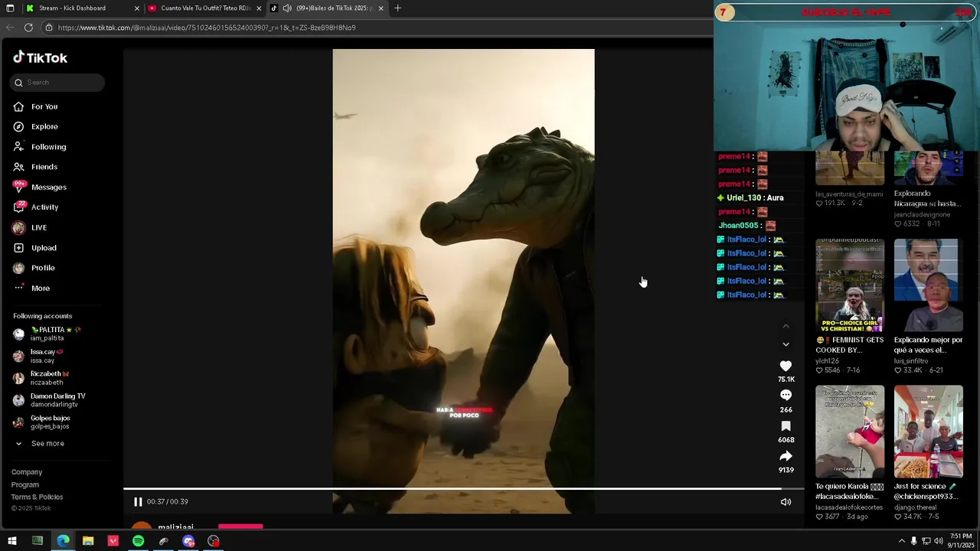Screen dimensions: 980x551
Task: Pause the playing video
Action: click(x=138, y=502)
